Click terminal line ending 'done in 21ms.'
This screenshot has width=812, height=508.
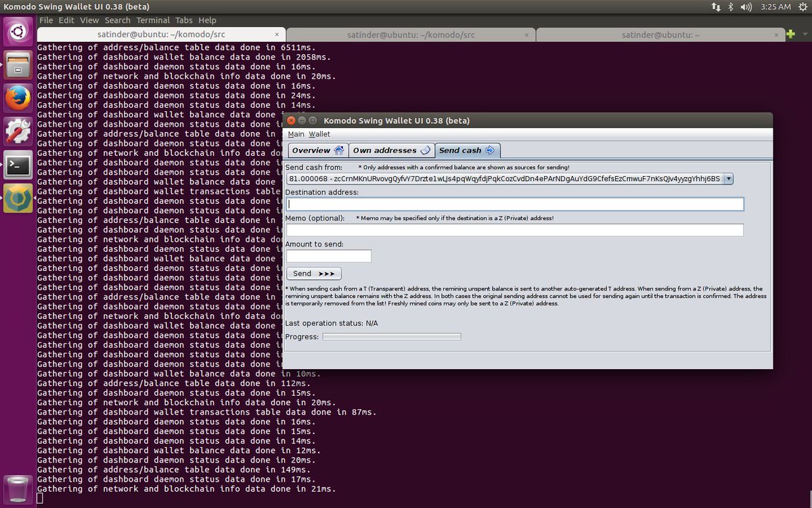coord(187,488)
